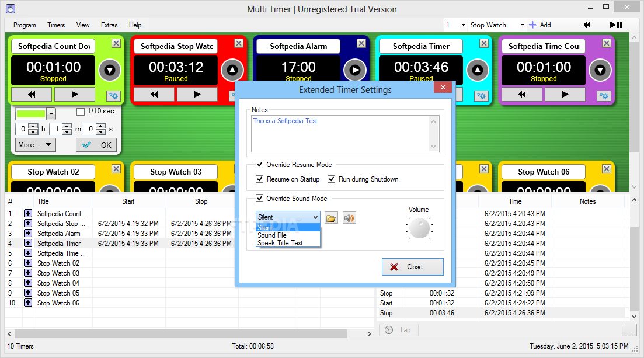This screenshot has height=358, width=644.
Task: Remove the Softpedia Time Count card
Action: (x=606, y=43)
